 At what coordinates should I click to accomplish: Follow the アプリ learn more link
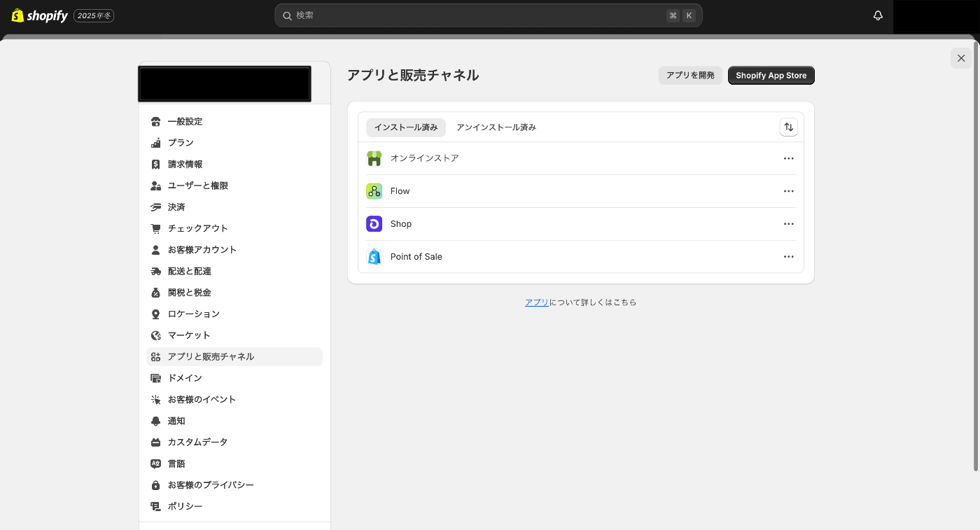point(537,302)
